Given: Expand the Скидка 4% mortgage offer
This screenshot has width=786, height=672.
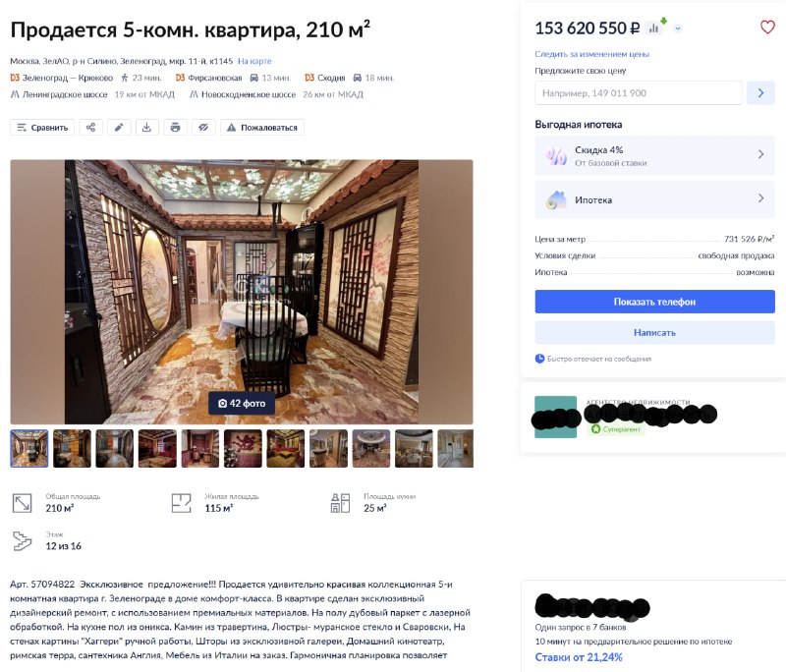Looking at the screenshot, I should (654, 156).
